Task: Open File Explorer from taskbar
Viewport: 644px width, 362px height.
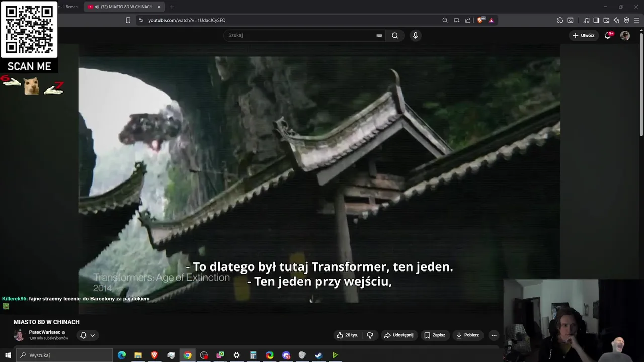Action: coord(138,355)
